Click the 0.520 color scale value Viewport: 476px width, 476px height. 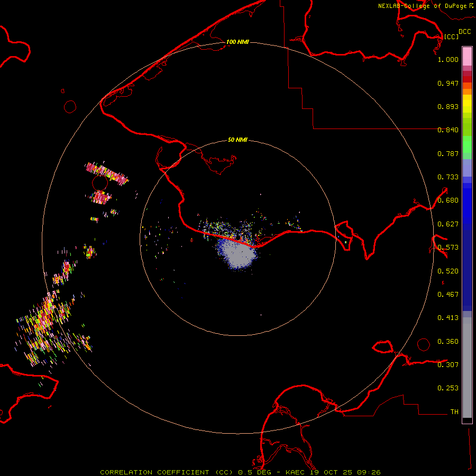click(x=448, y=271)
